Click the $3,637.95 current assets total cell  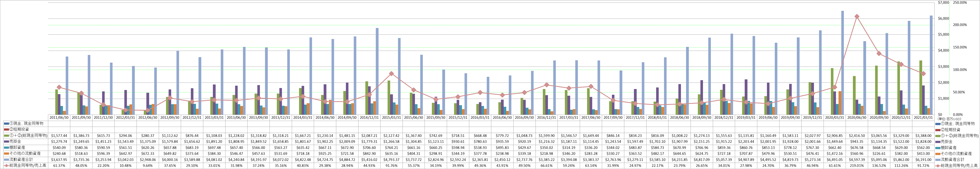[59, 160]
